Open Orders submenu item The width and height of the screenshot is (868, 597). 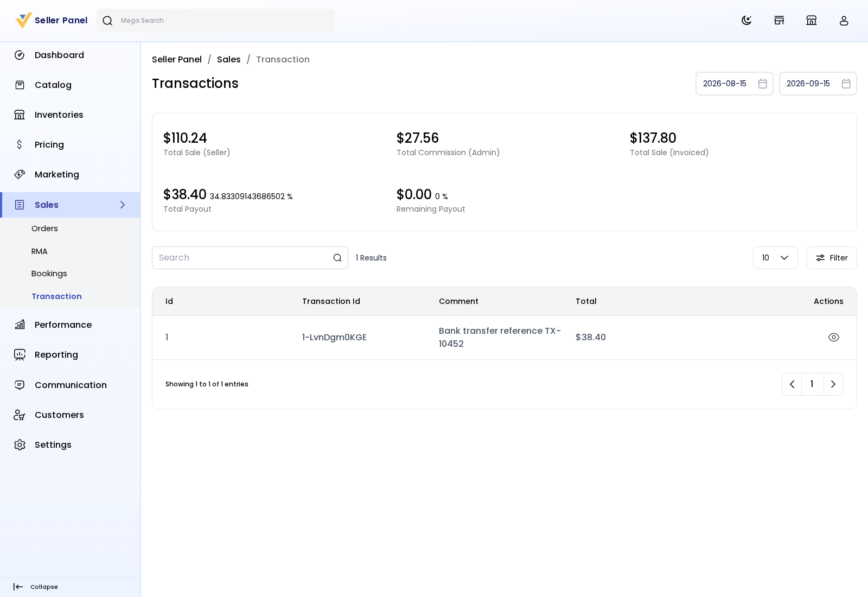coord(44,229)
